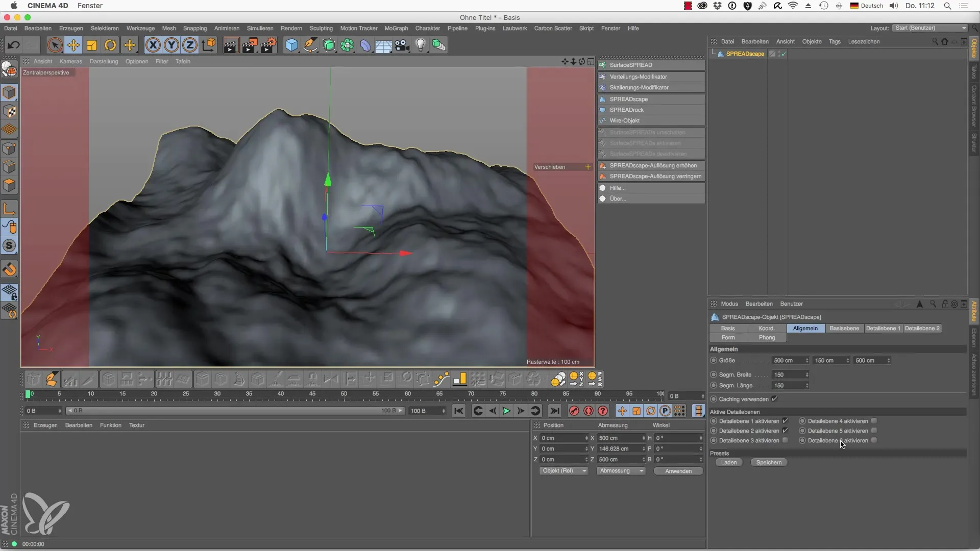Disable Detailebene 2 aktivieren

(785, 431)
